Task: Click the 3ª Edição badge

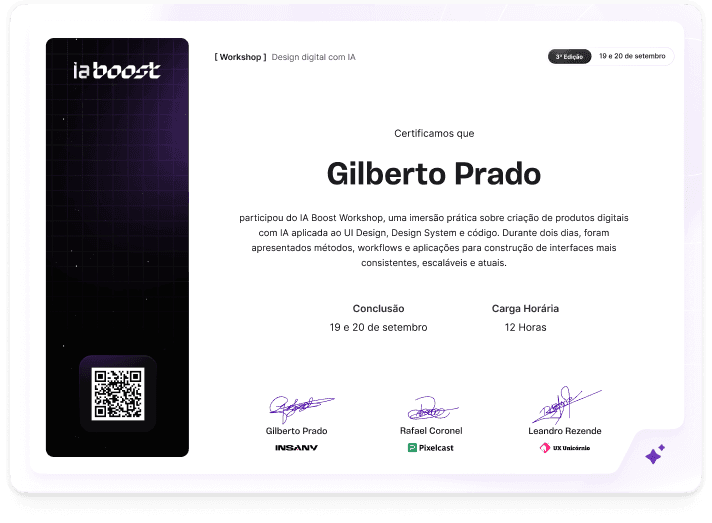Action: (569, 57)
